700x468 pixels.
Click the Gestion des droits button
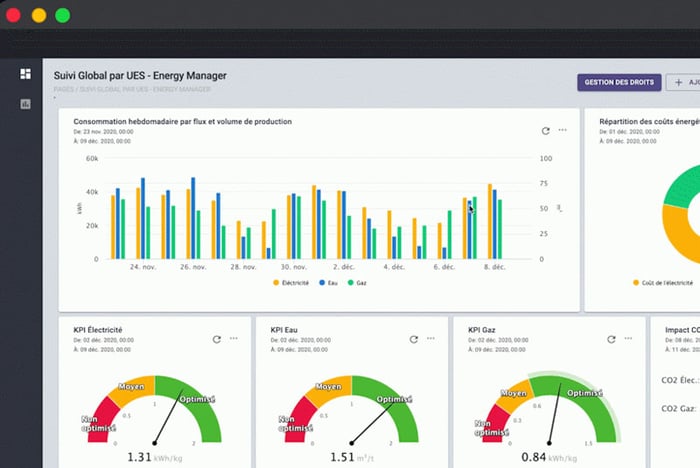pyautogui.click(x=619, y=83)
